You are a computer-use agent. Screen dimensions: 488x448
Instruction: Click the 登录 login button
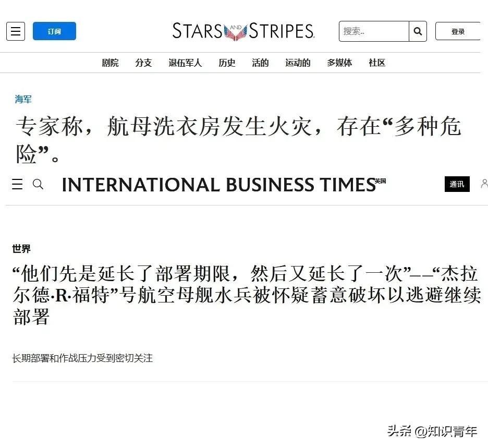[x=458, y=31]
